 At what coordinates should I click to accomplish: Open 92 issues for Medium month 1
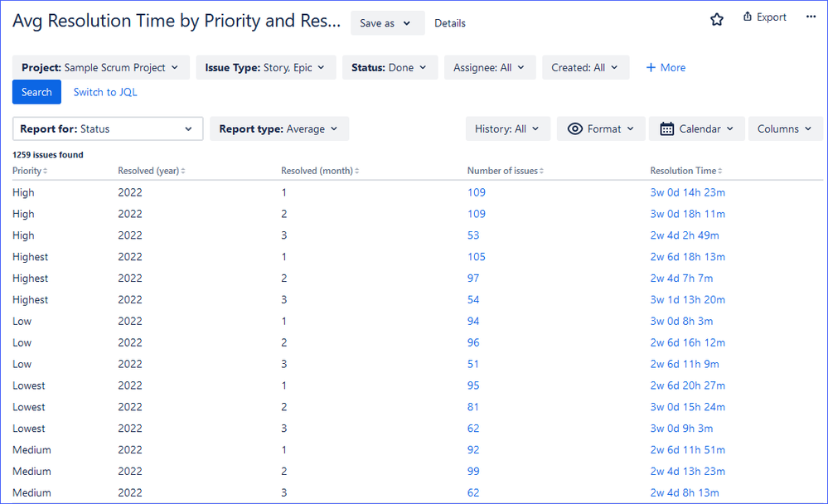[x=473, y=449]
